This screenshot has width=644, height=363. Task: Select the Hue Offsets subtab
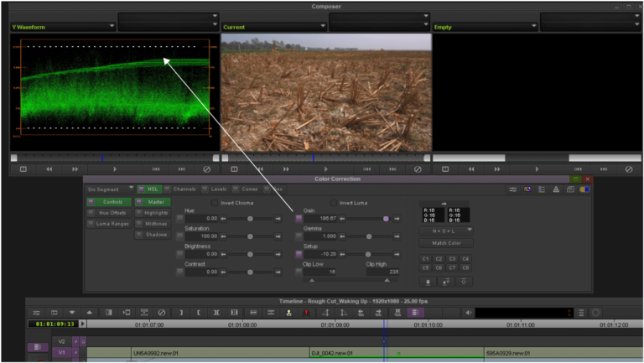[x=109, y=213]
